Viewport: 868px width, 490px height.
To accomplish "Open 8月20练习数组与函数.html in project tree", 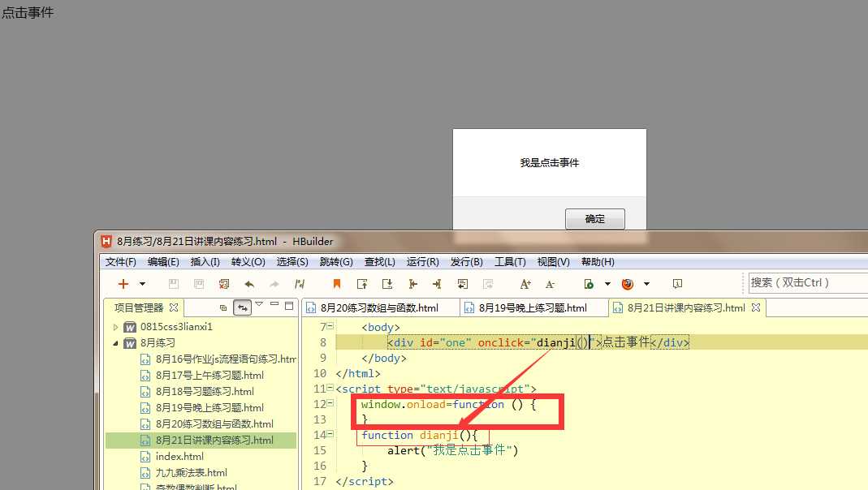I will pos(214,423).
